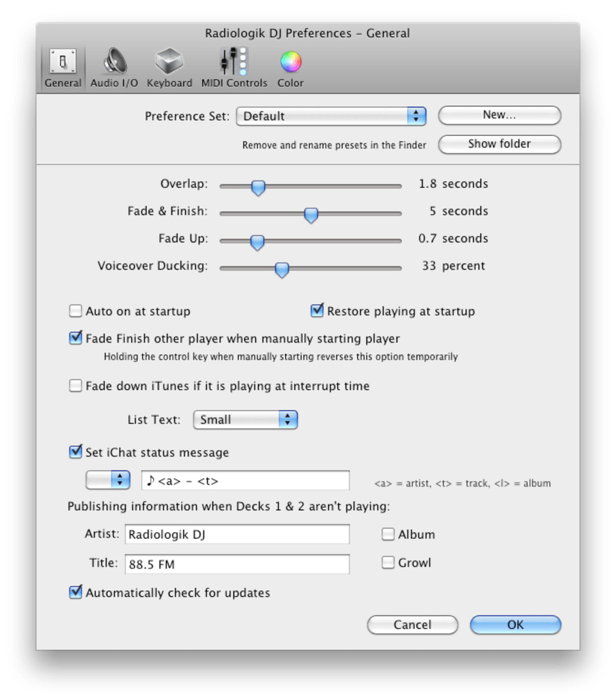Disable Automatically check for updates
Screen dimensions: 616x700
pyautogui.click(x=75, y=592)
